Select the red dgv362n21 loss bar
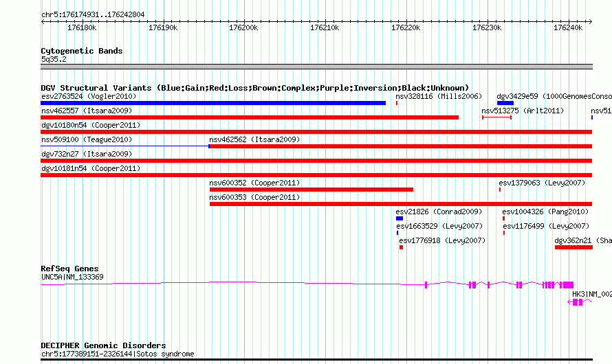Screen dimensions: 612x364 (573, 247)
